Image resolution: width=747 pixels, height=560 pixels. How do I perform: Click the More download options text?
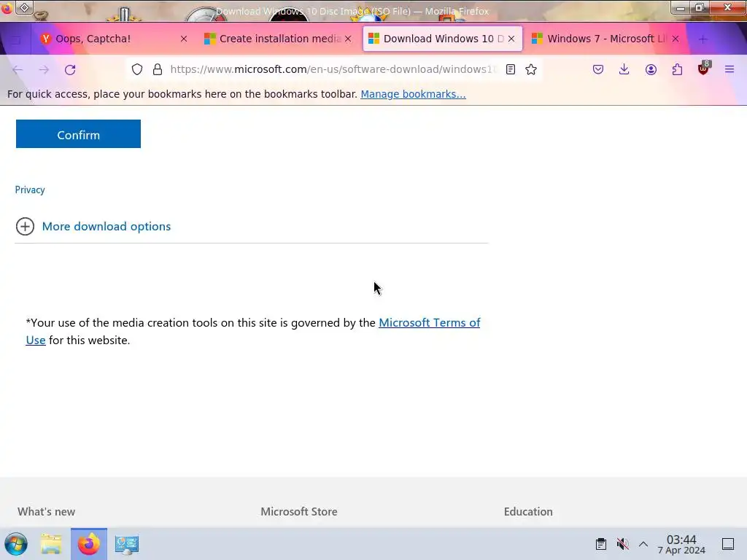click(x=107, y=226)
